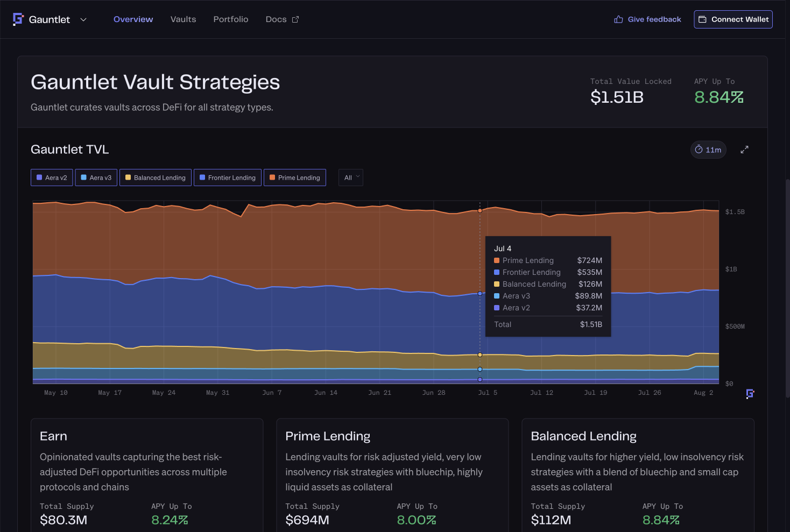Click the Balanced Lending yellow color swatch

coord(128,178)
